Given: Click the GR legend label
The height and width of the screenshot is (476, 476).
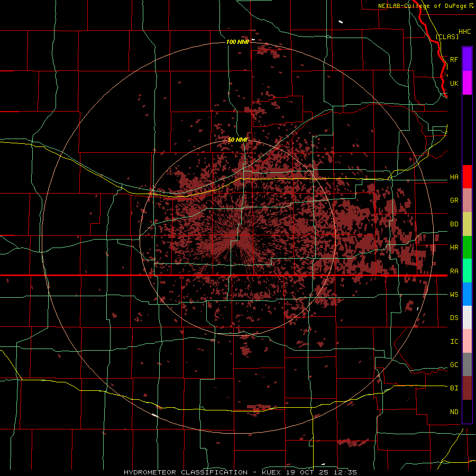Looking at the screenshot, I should coord(454,200).
